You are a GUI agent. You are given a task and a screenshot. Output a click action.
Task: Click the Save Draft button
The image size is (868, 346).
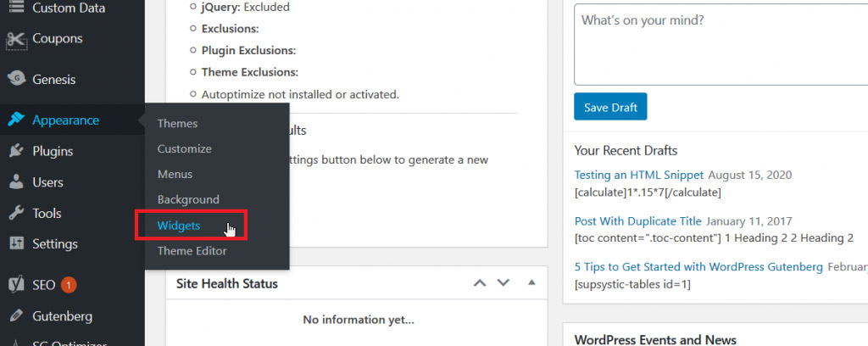point(610,107)
